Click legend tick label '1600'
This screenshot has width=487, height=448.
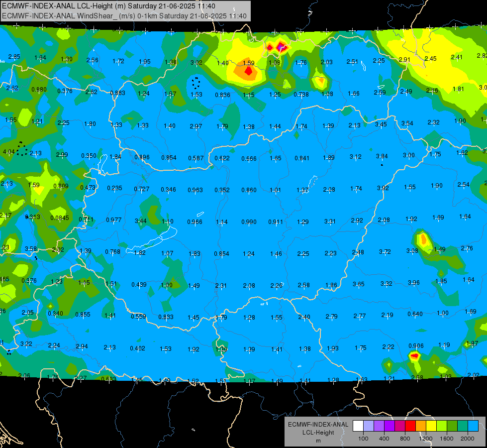[446, 439]
